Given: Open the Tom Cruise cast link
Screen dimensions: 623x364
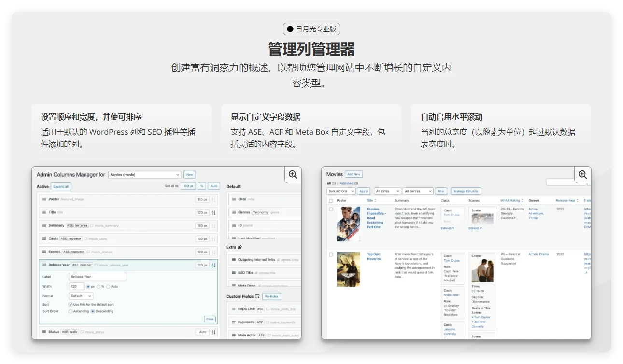Looking at the screenshot, I should (452, 215).
